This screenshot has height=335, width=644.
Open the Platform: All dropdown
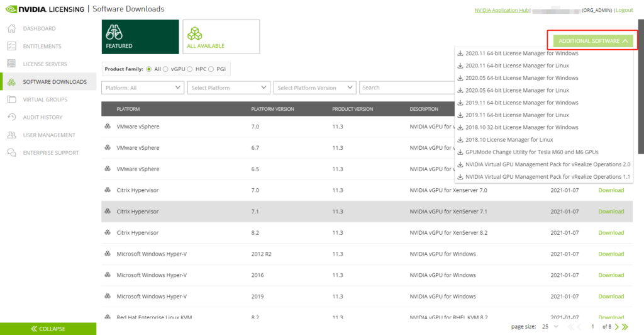coord(143,88)
